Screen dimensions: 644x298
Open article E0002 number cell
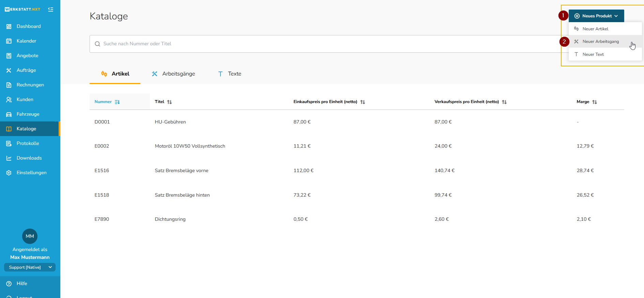point(102,146)
